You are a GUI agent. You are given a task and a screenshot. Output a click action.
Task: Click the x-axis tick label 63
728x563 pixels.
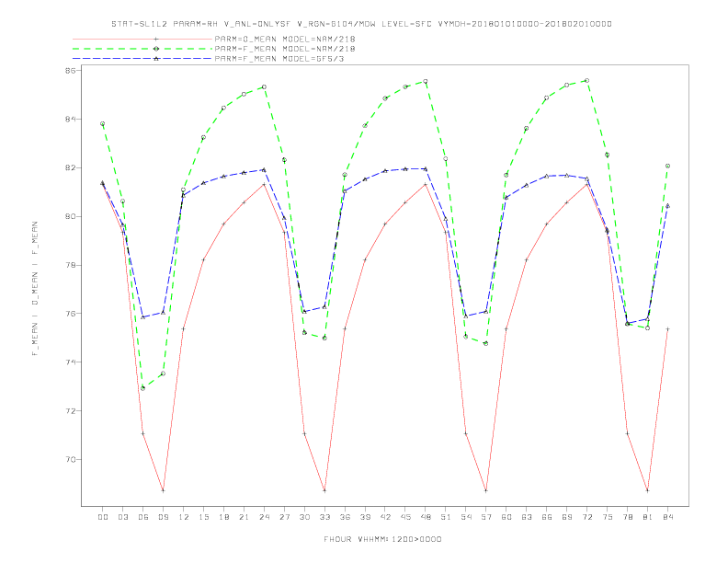tap(527, 517)
